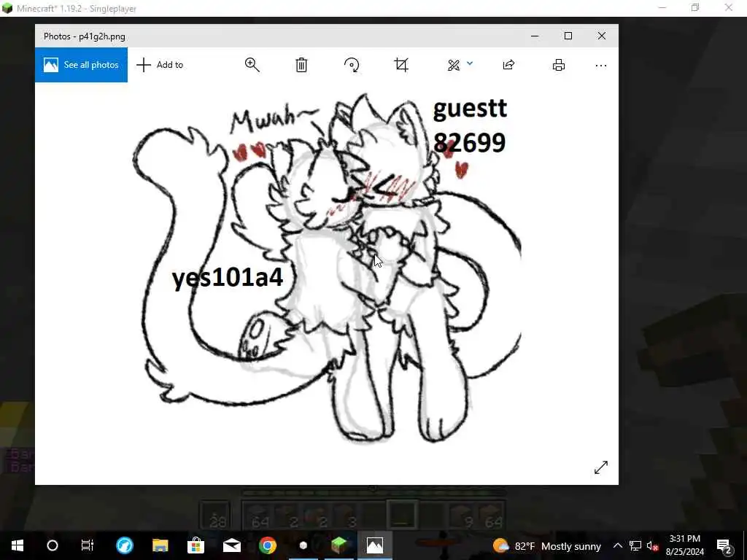
Task: Open the white dot app icon in taskbar
Action: (303, 545)
